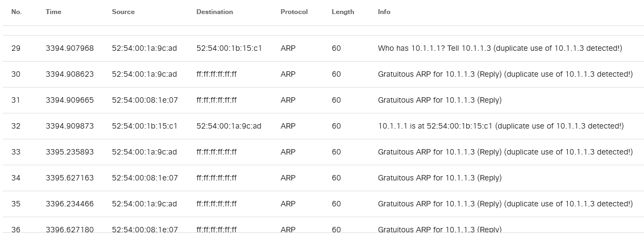Click the Info column header
Viewport: 644px width, 235px height.
384,12
